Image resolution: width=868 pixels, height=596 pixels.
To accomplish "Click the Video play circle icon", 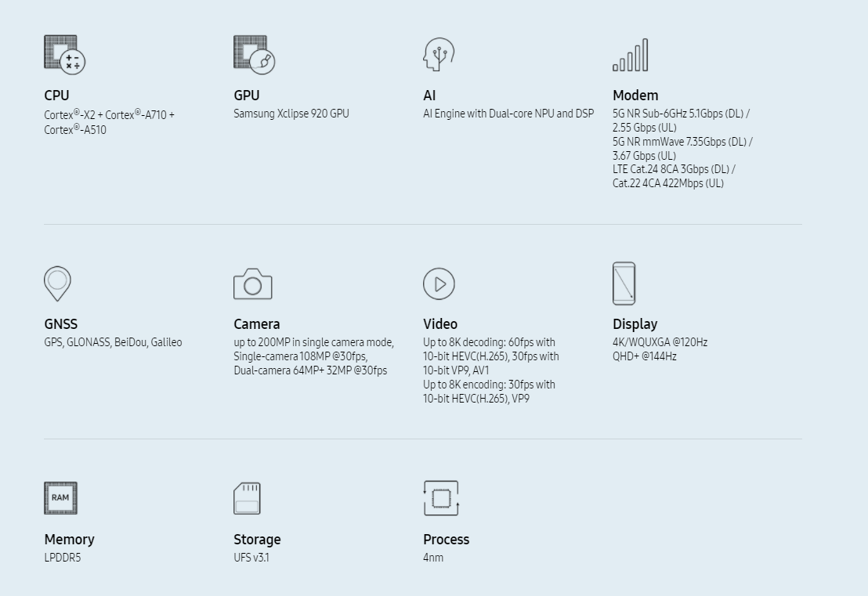I will tap(439, 284).
